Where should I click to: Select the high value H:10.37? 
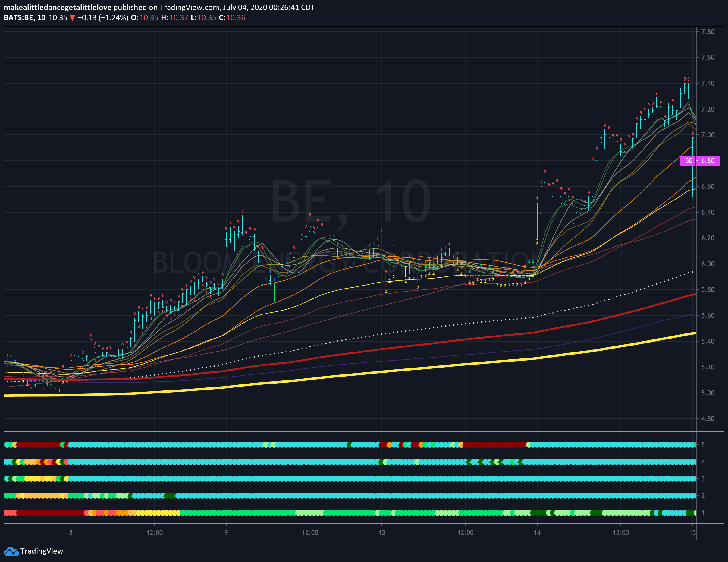175,18
